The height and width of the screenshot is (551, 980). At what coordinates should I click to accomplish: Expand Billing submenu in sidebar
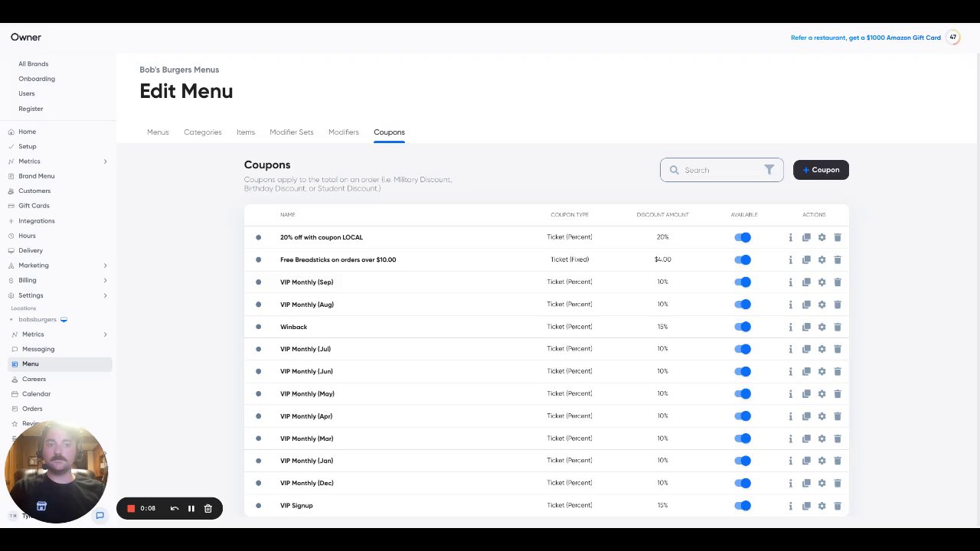point(105,280)
